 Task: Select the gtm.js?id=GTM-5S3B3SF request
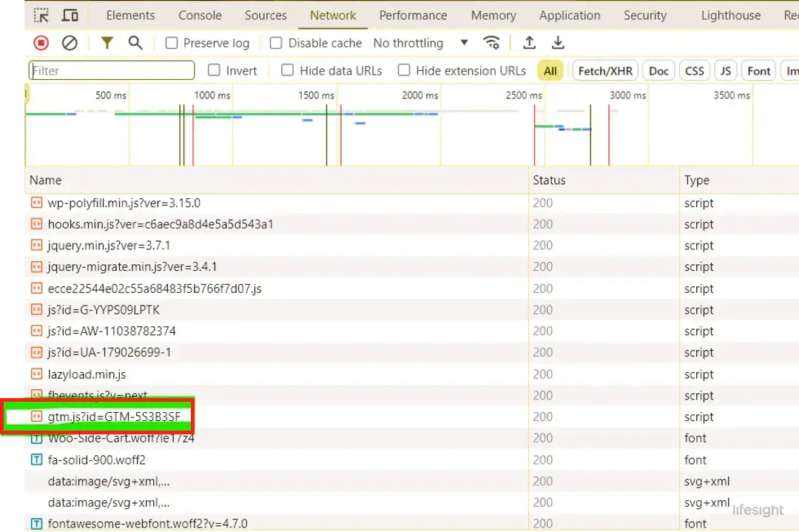pyautogui.click(x=114, y=417)
